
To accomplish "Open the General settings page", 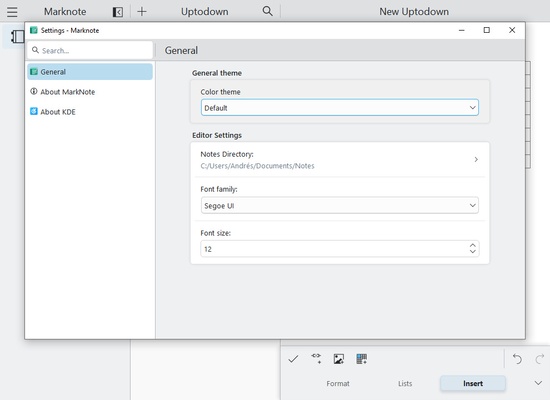I will pyautogui.click(x=90, y=72).
